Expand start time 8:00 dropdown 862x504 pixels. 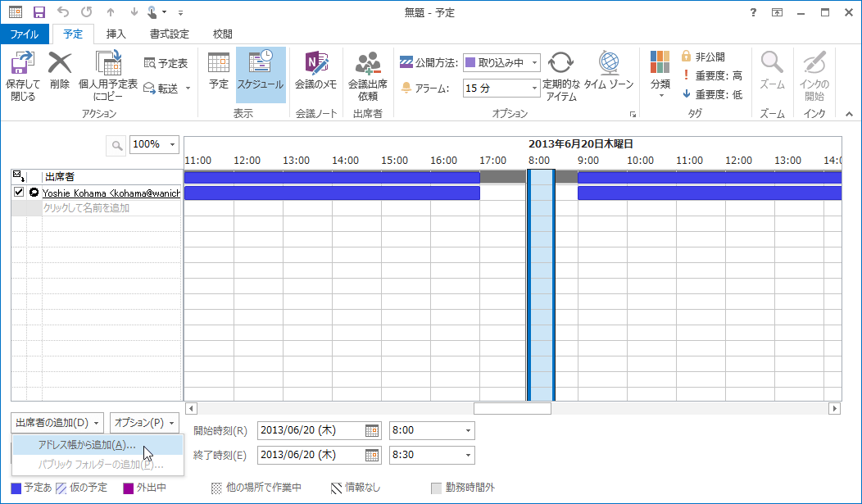[x=469, y=430]
